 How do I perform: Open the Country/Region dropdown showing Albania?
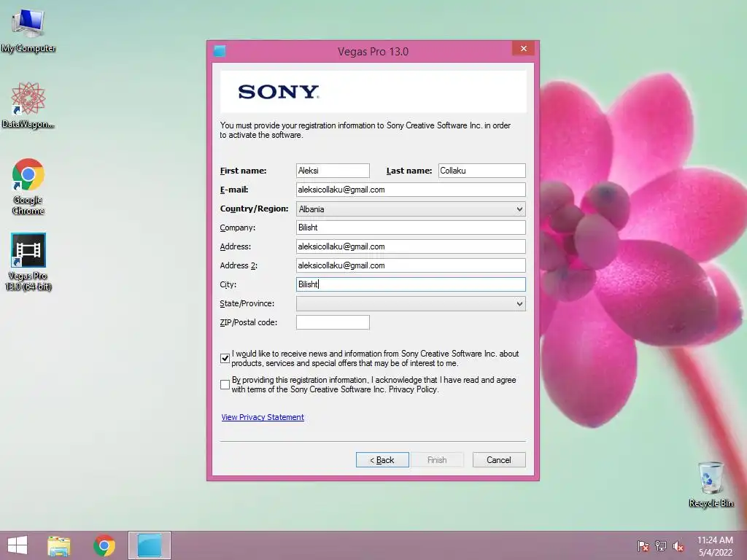(x=411, y=209)
